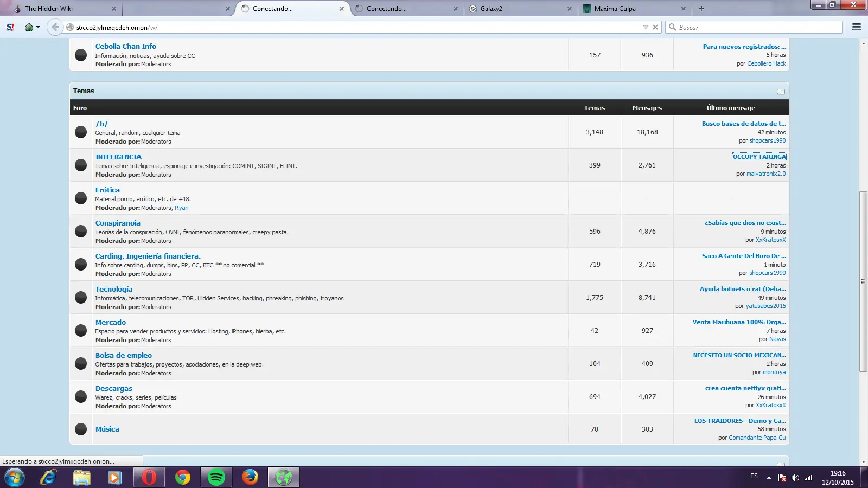View user malvatronix2.0 profile
This screenshot has height=488, width=868.
[766, 174]
